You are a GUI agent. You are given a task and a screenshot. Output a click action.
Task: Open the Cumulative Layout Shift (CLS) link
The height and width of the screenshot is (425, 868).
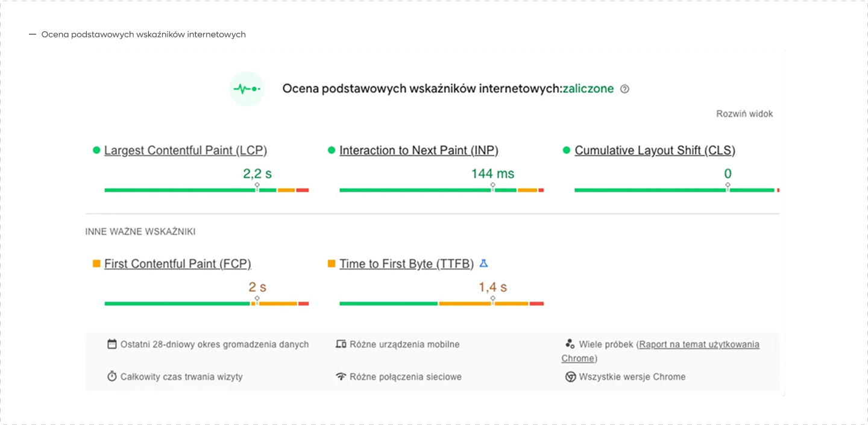pos(655,151)
